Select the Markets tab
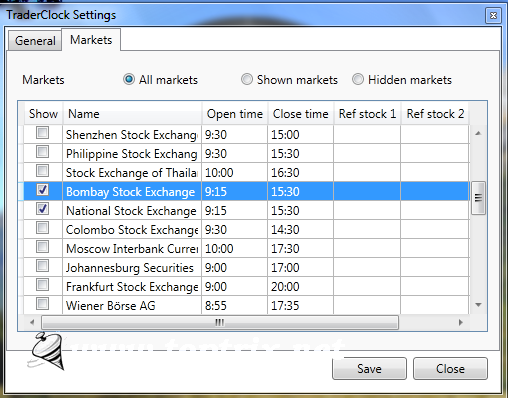The image size is (508, 398). click(91, 40)
